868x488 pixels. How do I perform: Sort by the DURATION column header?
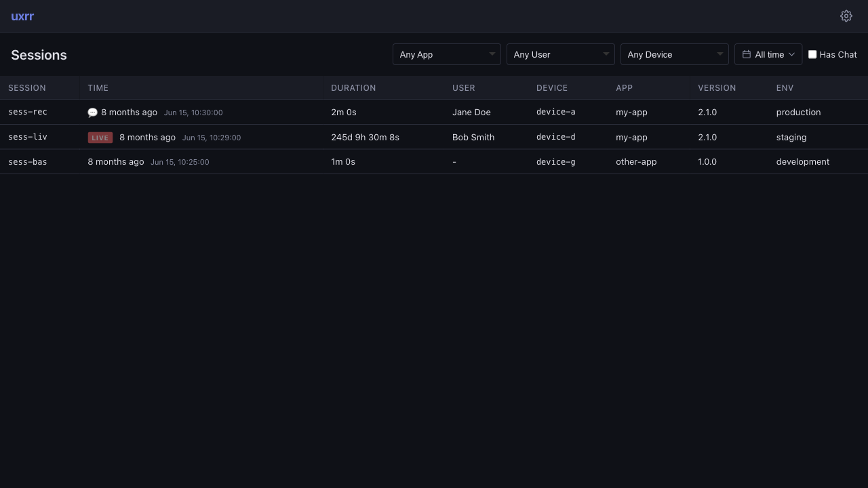(353, 87)
